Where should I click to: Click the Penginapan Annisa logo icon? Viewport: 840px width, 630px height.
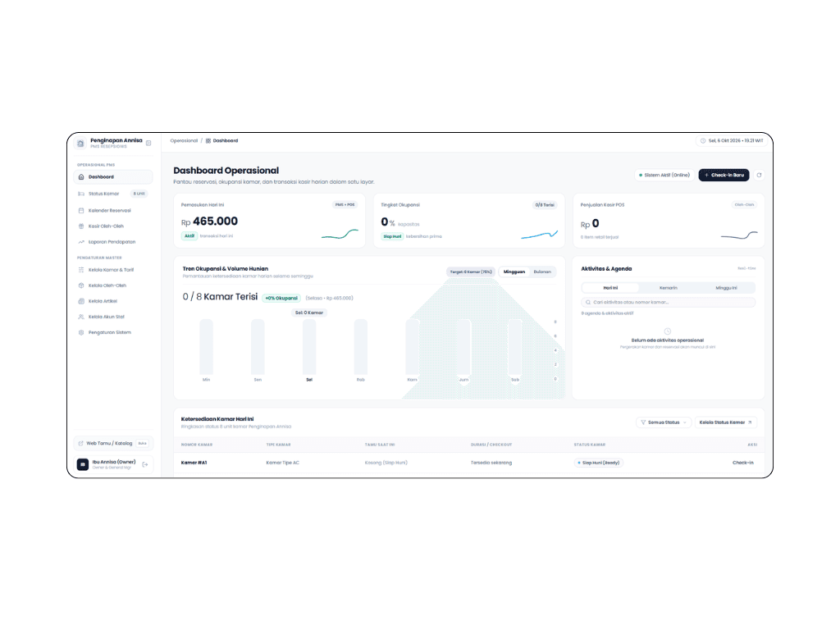tap(80, 143)
